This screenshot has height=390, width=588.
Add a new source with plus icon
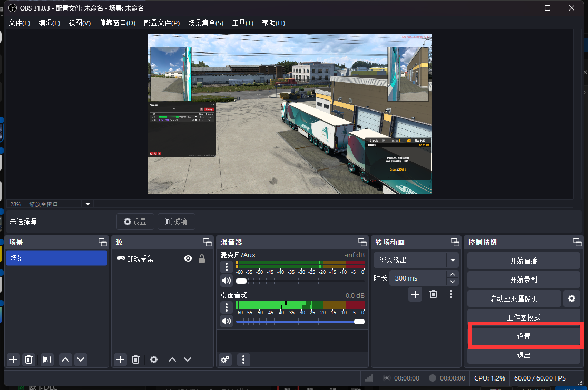click(x=120, y=359)
